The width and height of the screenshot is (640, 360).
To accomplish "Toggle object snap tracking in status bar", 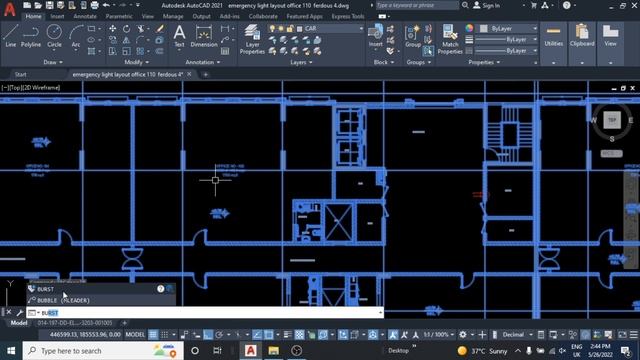I will pyautogui.click(x=257, y=335).
